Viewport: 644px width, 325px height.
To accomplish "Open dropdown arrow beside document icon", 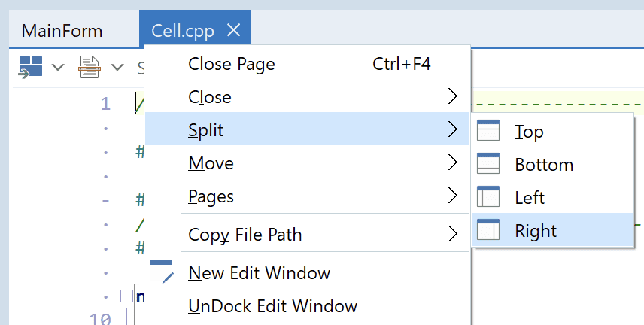I will (x=117, y=68).
